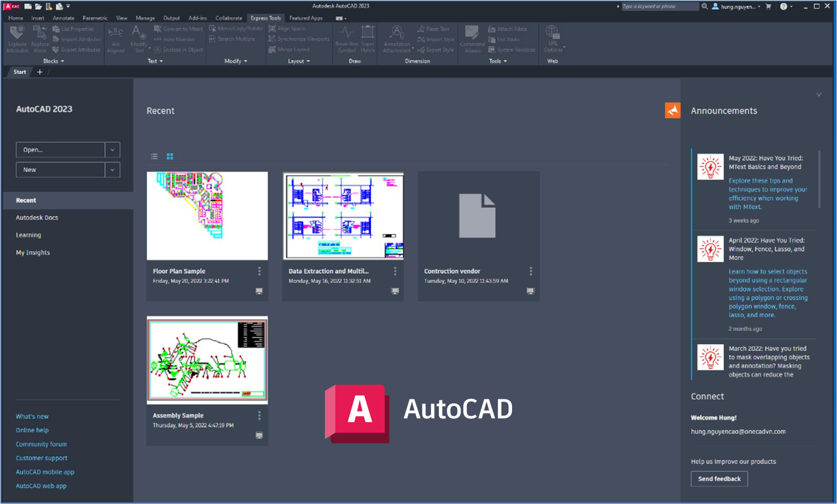Collapse the Announcements panel chevron
The width and height of the screenshot is (837, 504).
click(819, 95)
